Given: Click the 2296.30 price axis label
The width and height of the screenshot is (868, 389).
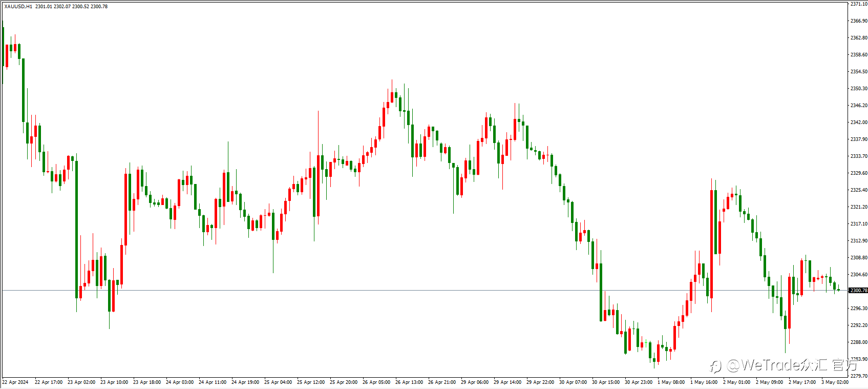Looking at the screenshot, I should [x=859, y=309].
